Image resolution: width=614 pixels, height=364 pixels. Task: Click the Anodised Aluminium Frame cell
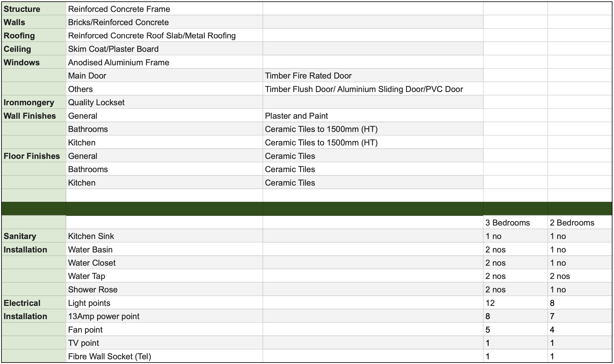(118, 63)
